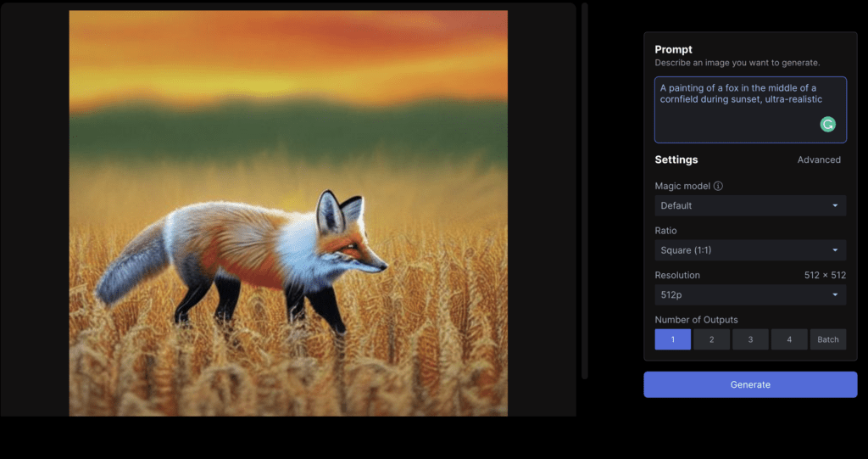The width and height of the screenshot is (868, 459).
Task: Set number of outputs to 4
Action: pyautogui.click(x=789, y=339)
